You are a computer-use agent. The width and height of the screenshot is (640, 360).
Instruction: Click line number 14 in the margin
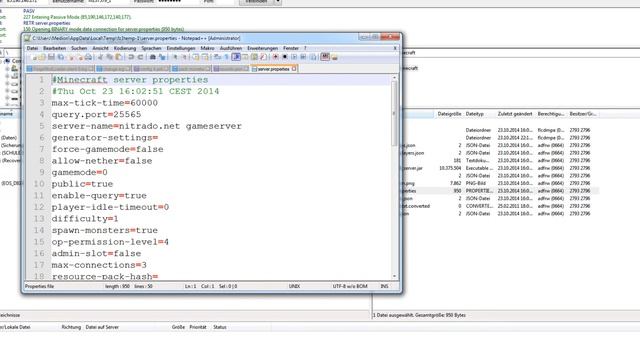click(x=39, y=230)
